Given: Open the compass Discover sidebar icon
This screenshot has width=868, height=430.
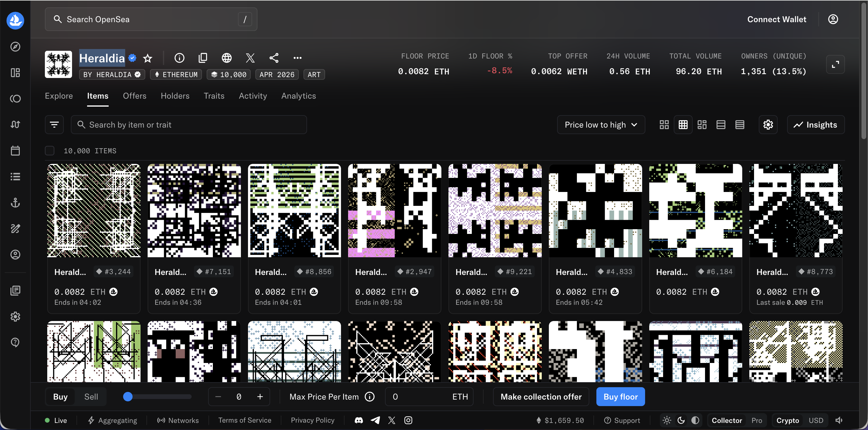Looking at the screenshot, I should (x=15, y=46).
